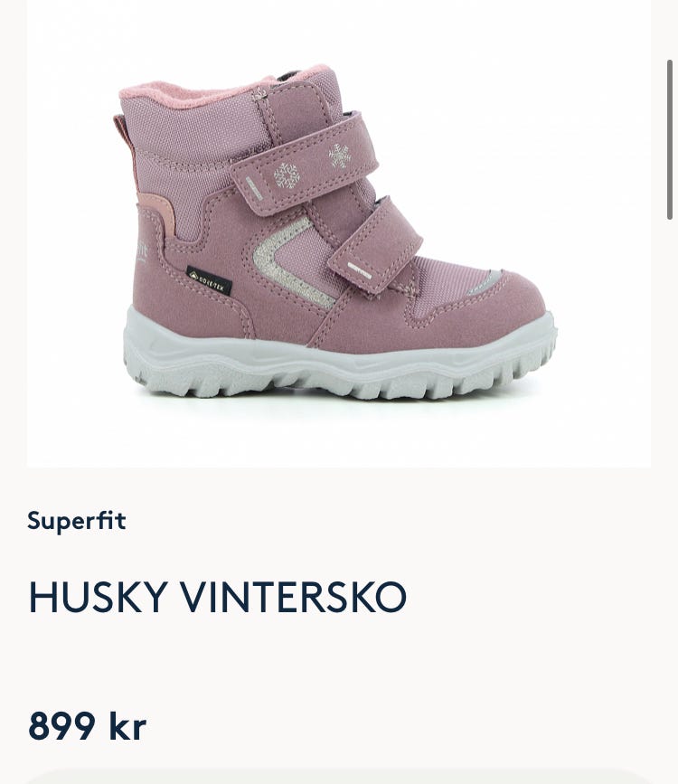Image resolution: width=678 pixels, height=784 pixels.
Task: Open the pink boot product image
Action: pos(338,233)
